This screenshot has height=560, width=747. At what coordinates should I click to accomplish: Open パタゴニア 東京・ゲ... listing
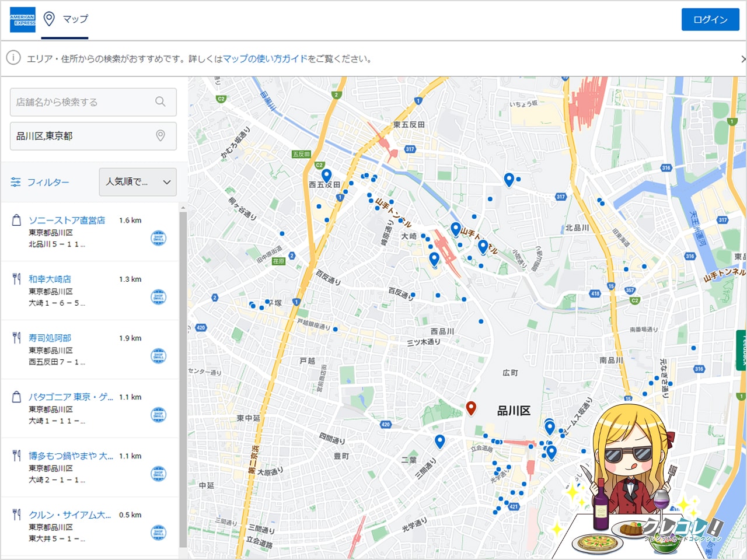71,397
